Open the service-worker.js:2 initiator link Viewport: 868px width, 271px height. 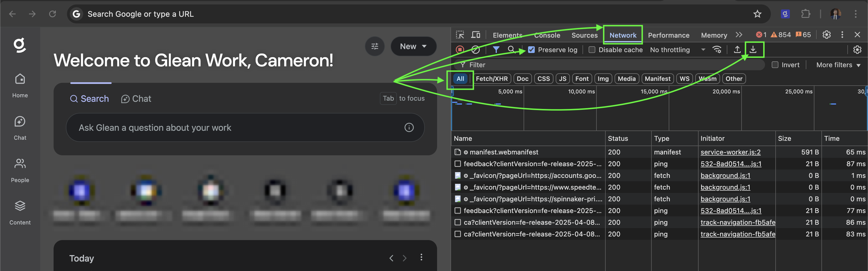730,152
